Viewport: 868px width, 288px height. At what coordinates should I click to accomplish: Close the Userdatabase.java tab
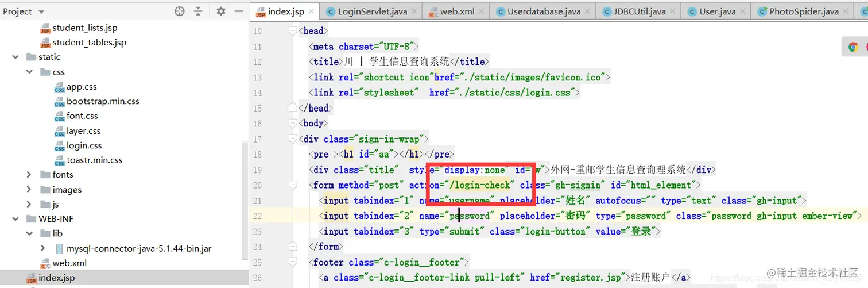pos(589,11)
